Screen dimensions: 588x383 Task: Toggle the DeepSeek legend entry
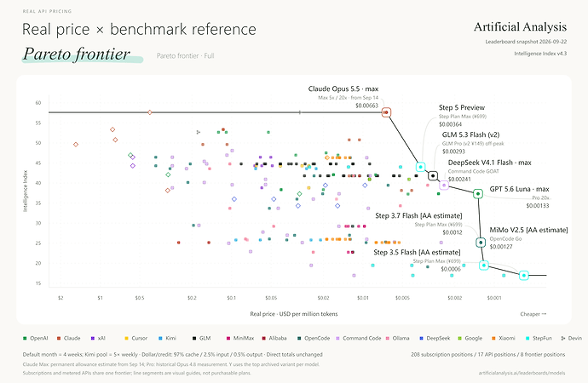(x=435, y=338)
